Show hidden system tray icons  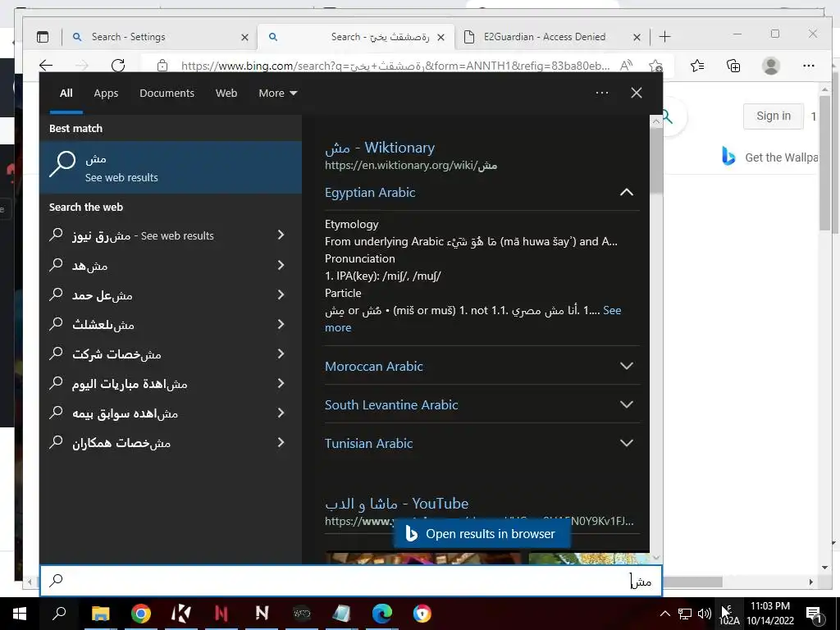pyautogui.click(x=664, y=614)
